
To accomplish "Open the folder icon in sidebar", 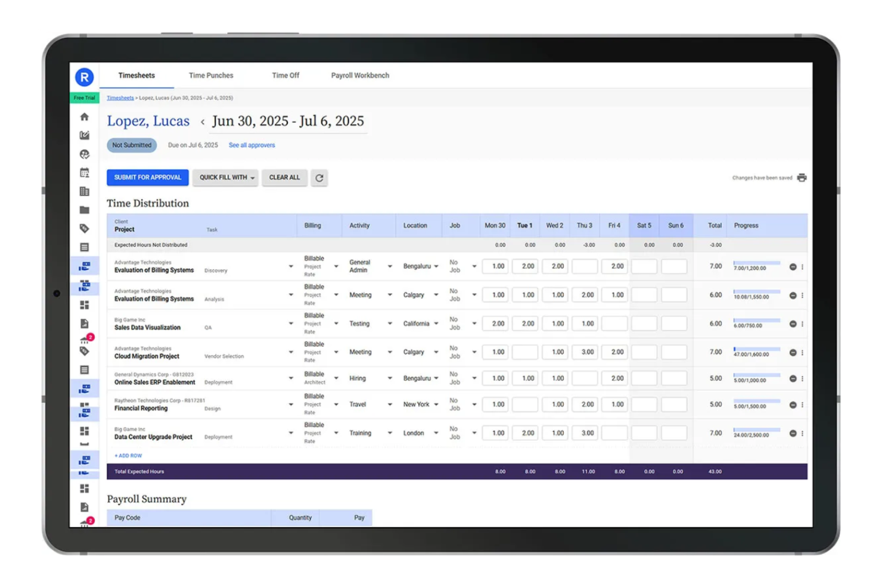I will point(84,210).
